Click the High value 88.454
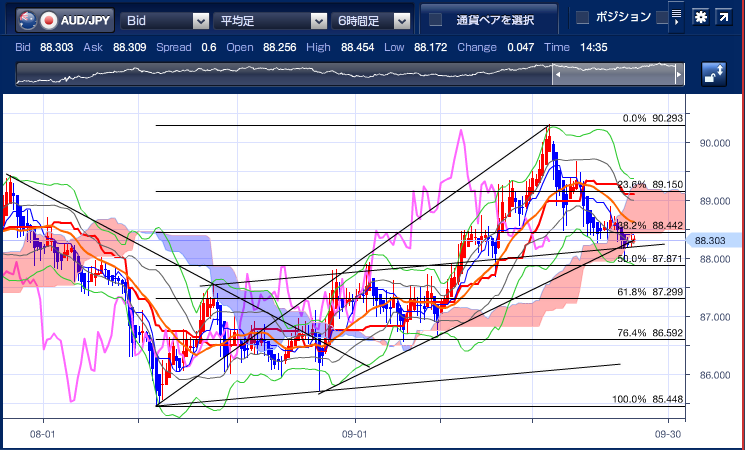Screen dimensions: 752x460 pyautogui.click(x=357, y=47)
